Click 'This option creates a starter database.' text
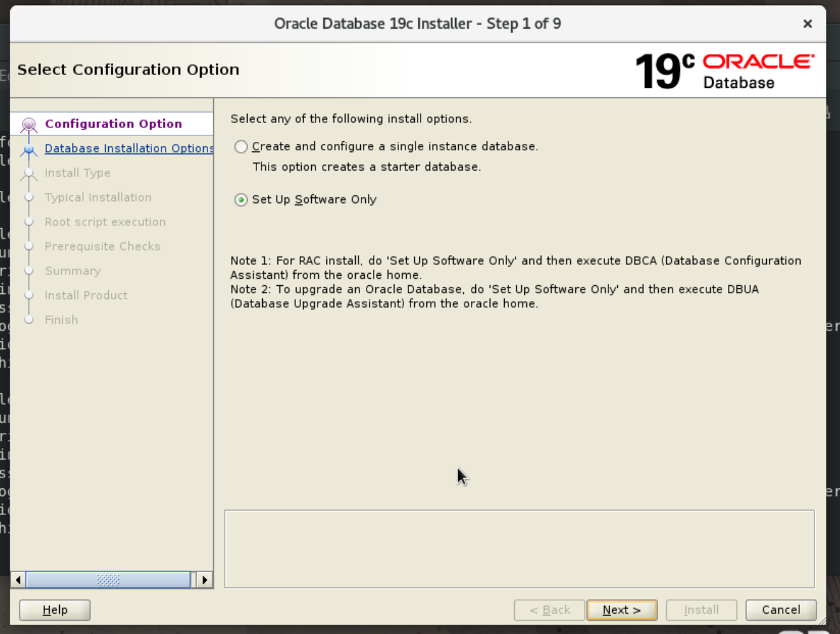This screenshot has height=634, width=840. coord(367,167)
